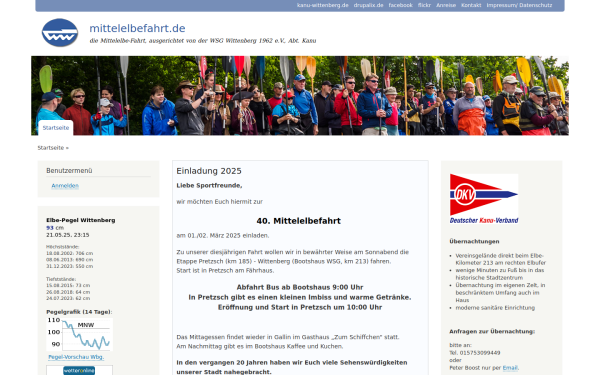The image size is (600, 375).
Task: Click the Benutzermenü block title
Action: [69, 171]
